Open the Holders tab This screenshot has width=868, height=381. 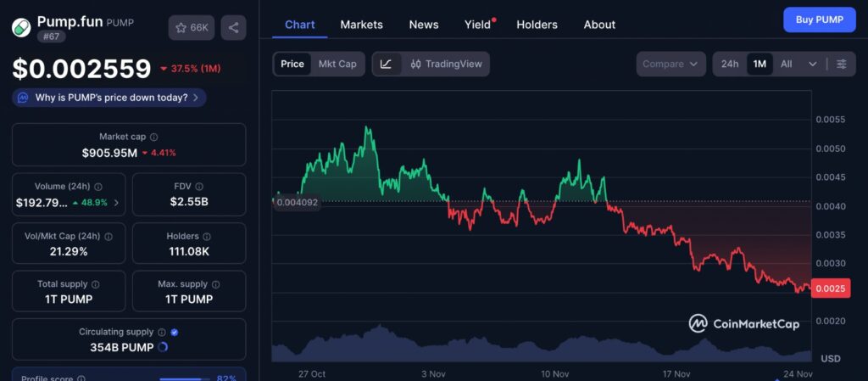tap(537, 25)
